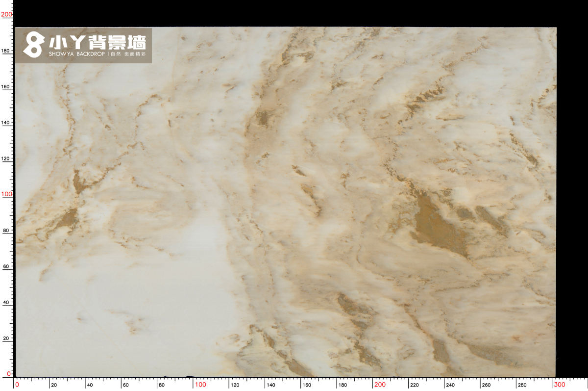Click the 60 mark on horizontal ruler
588x391 pixels.
point(125,385)
